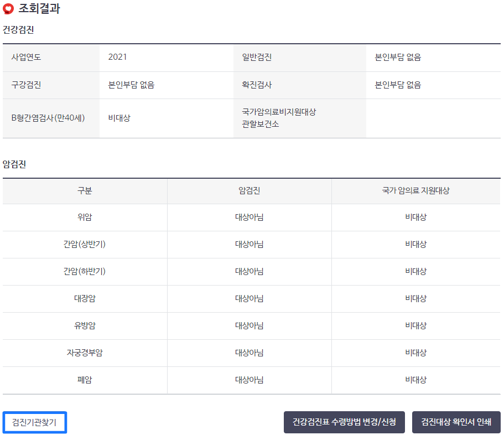Click 건강검진표 수령방법 변경/신청 button
Viewport: 504px width, 435px height.
tap(344, 422)
